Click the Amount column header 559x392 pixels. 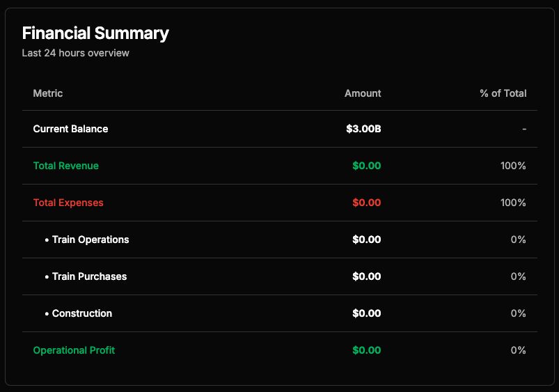coord(363,93)
